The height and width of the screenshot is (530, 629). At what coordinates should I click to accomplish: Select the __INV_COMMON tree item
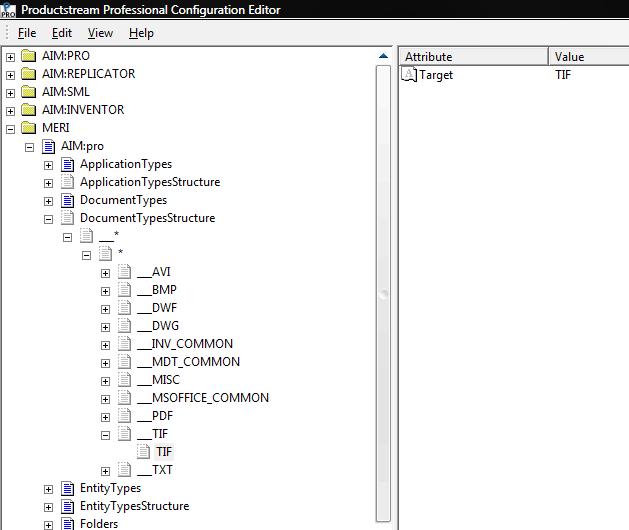pos(185,344)
